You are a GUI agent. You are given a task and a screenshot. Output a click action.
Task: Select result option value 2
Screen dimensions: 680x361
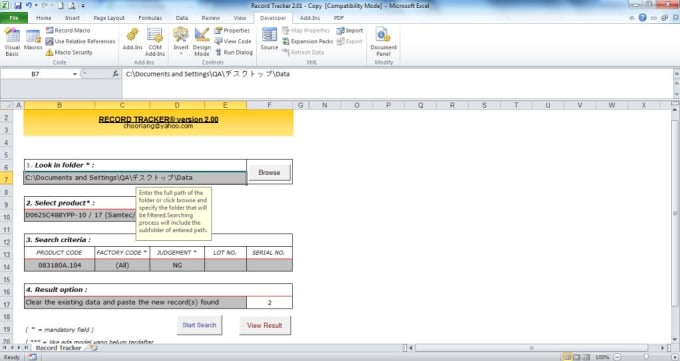point(269,302)
